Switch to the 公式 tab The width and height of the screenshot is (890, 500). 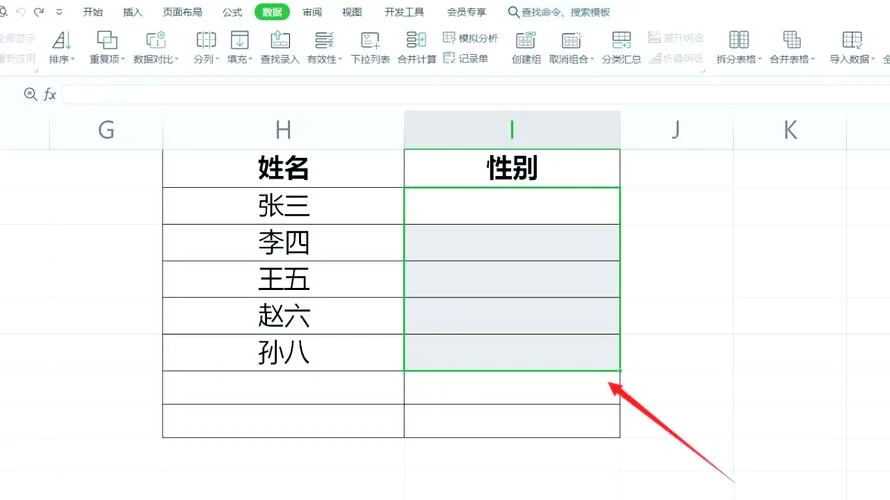pyautogui.click(x=232, y=12)
